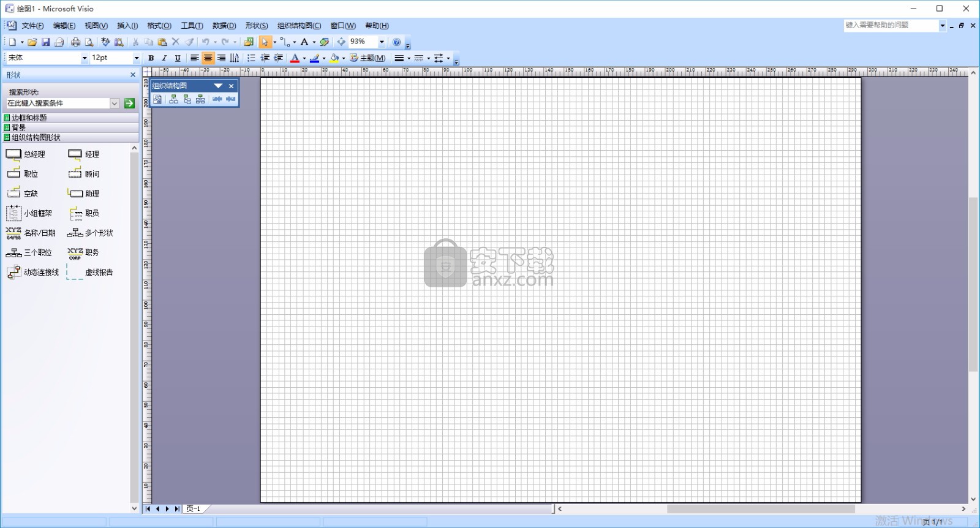The height and width of the screenshot is (528, 980).
Task: Run the spelling check icon
Action: click(x=105, y=42)
